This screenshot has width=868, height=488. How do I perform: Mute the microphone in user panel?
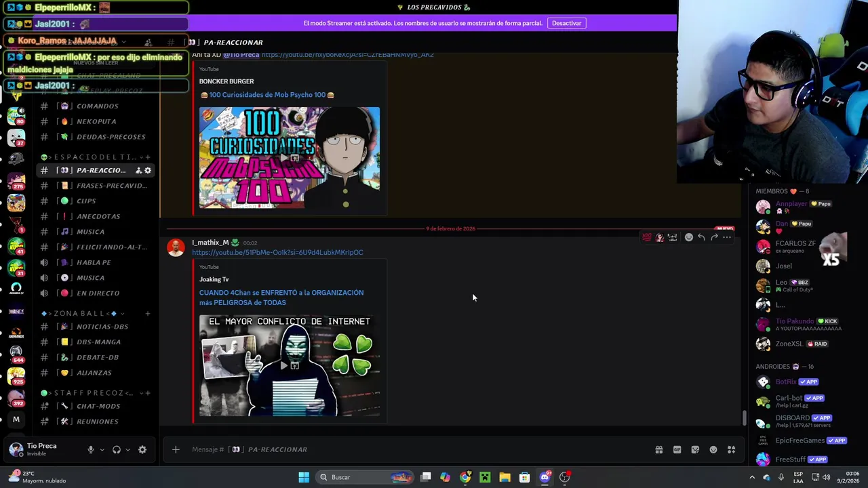click(x=90, y=449)
